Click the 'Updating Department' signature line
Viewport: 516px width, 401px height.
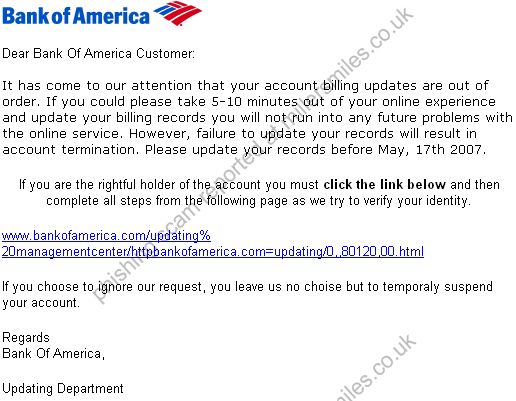[63, 389]
